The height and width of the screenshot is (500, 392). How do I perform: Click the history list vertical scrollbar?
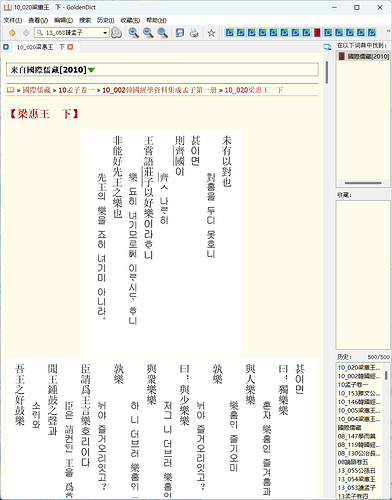(x=386, y=376)
